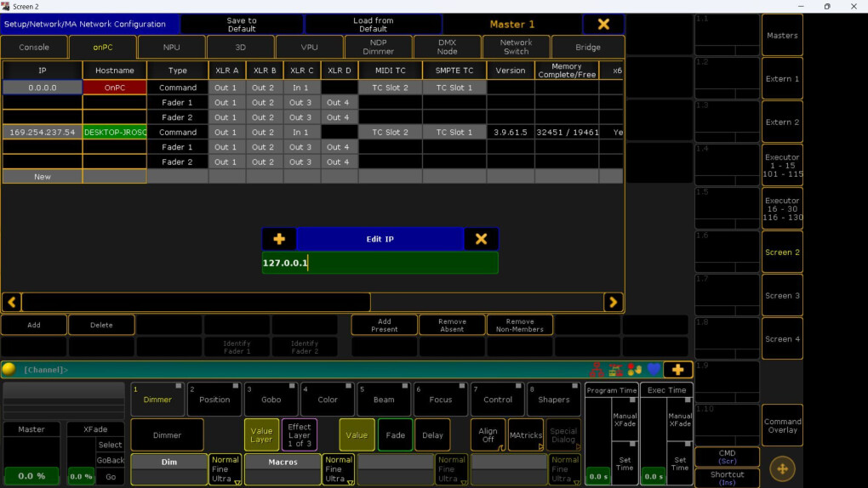Click the right arrow of the horizontal scrollbar

click(614, 302)
